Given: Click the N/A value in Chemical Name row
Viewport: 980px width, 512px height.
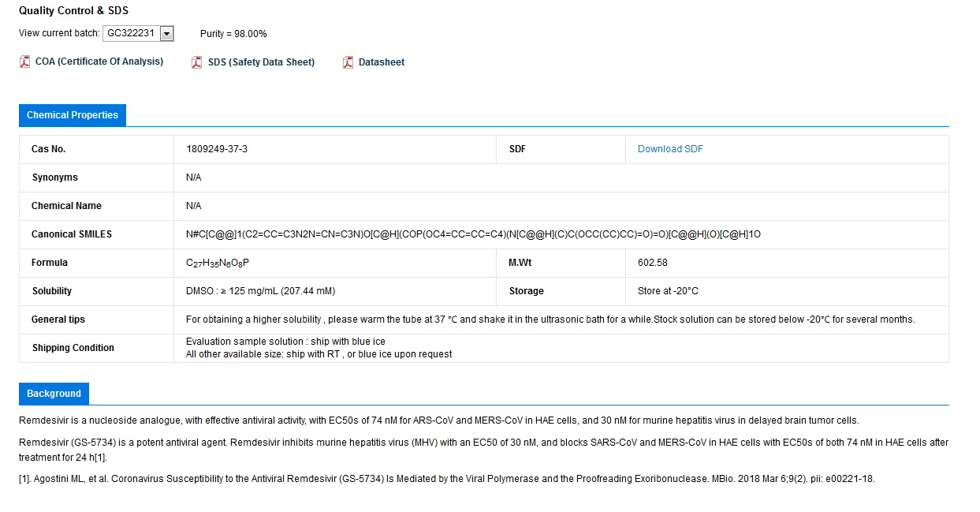Looking at the screenshot, I should coord(194,206).
